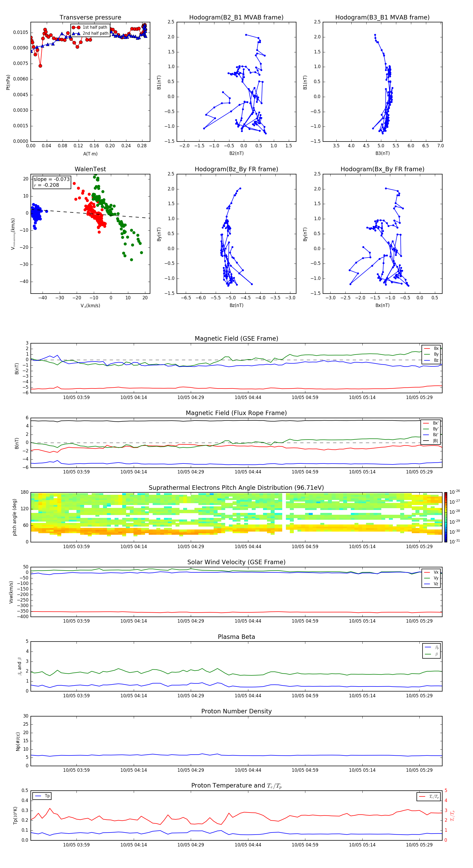
Task: Click the 'Hodogram(Bz_By FR frame)' title
Action: 236,169
